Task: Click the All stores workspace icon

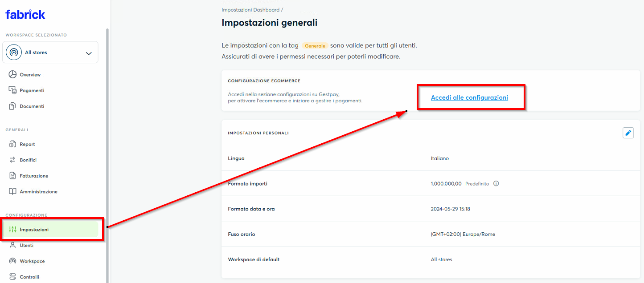Action: click(x=14, y=53)
